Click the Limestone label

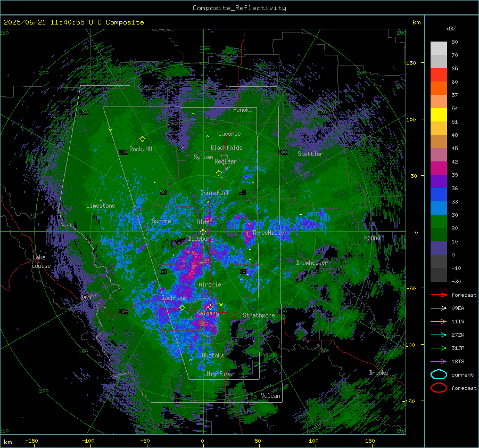(101, 206)
